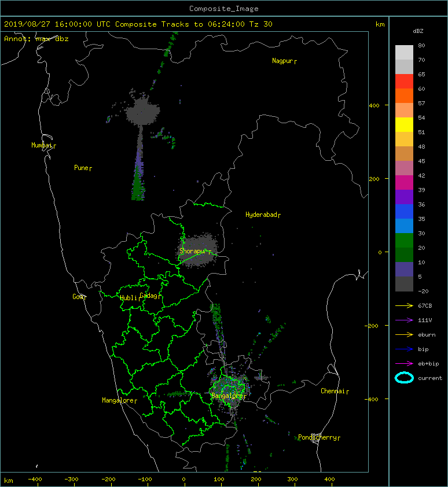This screenshot has width=448, height=487.
Task: Click the dBZ heading above the color scale
Action: tap(418, 31)
